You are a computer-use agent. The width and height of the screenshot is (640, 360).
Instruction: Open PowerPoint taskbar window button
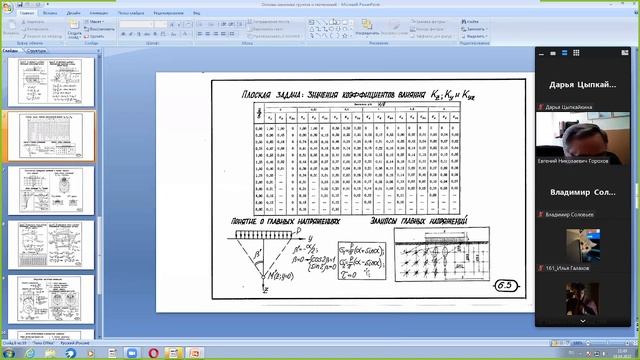[x=195, y=353]
